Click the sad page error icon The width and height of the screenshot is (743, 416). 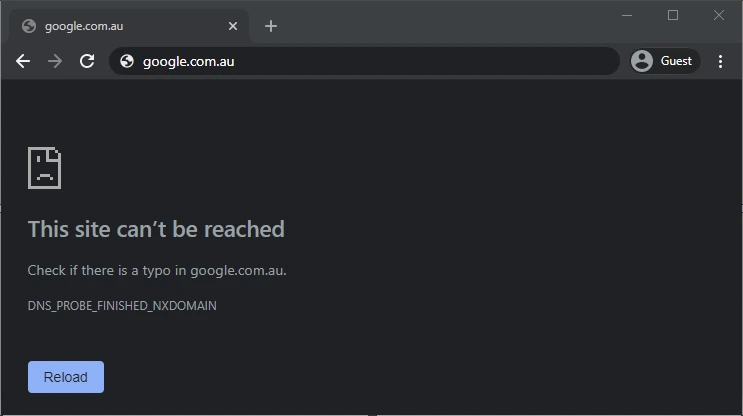pos(45,168)
